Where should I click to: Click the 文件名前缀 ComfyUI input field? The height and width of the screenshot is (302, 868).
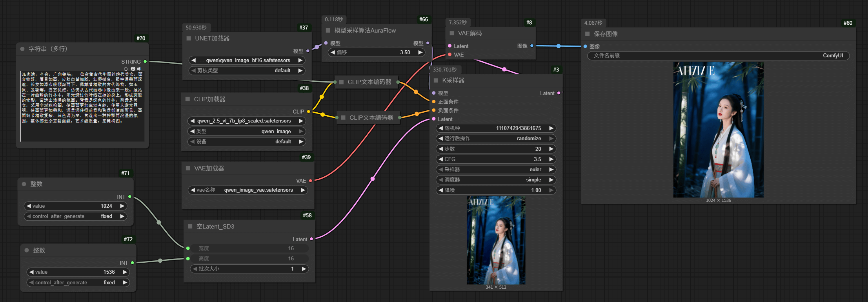[x=718, y=56]
